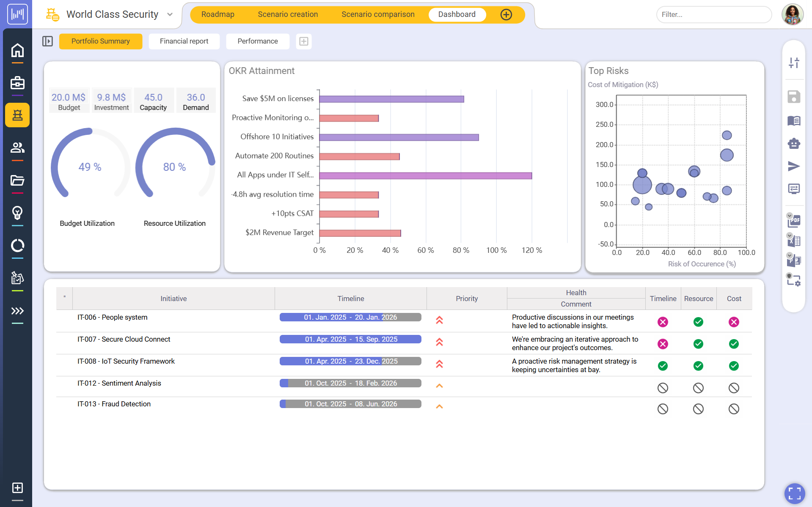Open the robot assistant icon
The height and width of the screenshot is (507, 812).
794,144
